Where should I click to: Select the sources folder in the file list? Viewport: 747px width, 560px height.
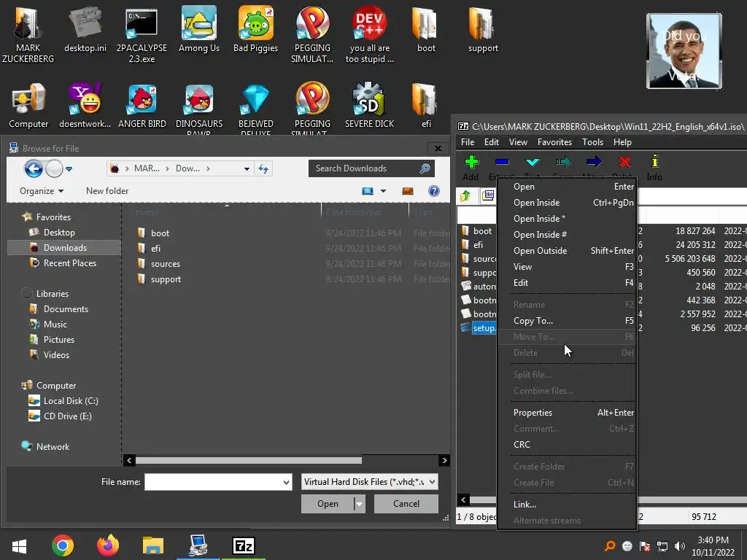159,264
